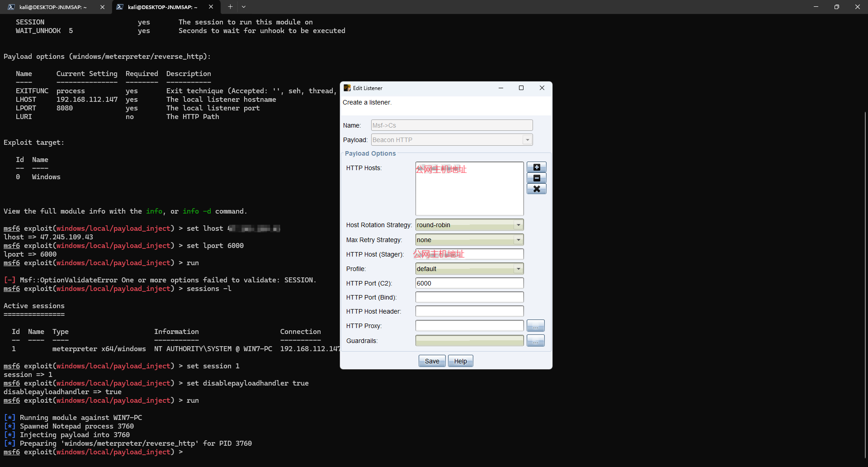Close the first kali terminal tab
Viewport: 868px width, 467px height.
click(102, 7)
